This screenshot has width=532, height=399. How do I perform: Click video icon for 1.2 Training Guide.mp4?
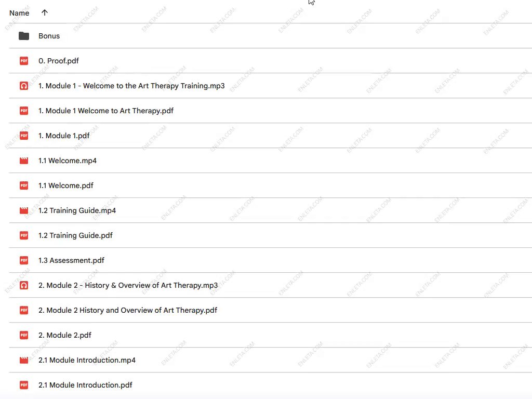pyautogui.click(x=24, y=210)
